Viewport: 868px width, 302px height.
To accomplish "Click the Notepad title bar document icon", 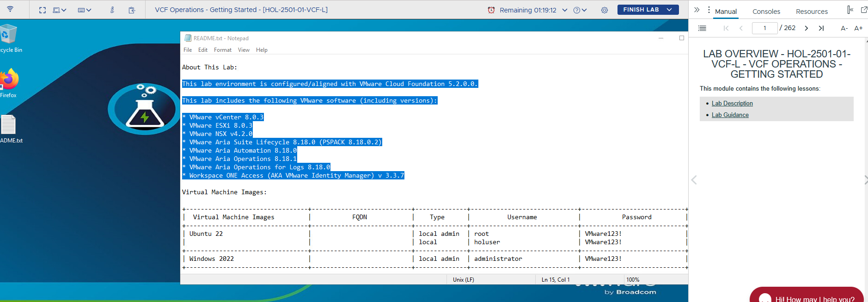I will (x=188, y=38).
